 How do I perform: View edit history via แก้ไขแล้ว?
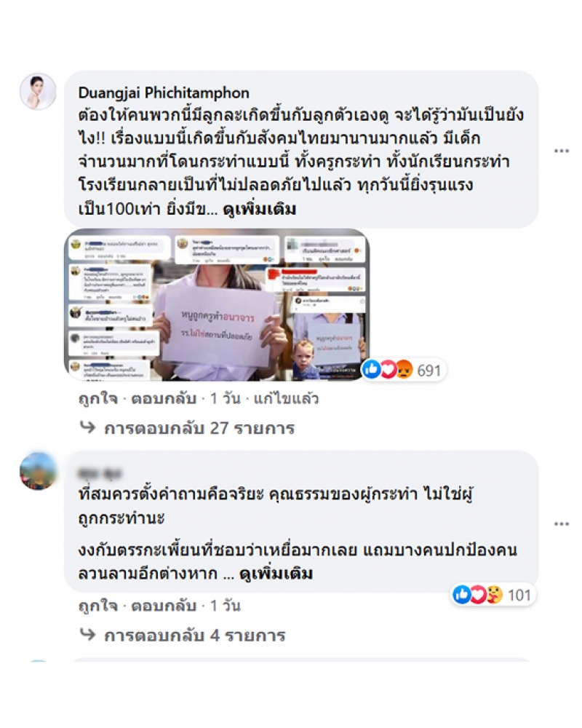coord(287,399)
